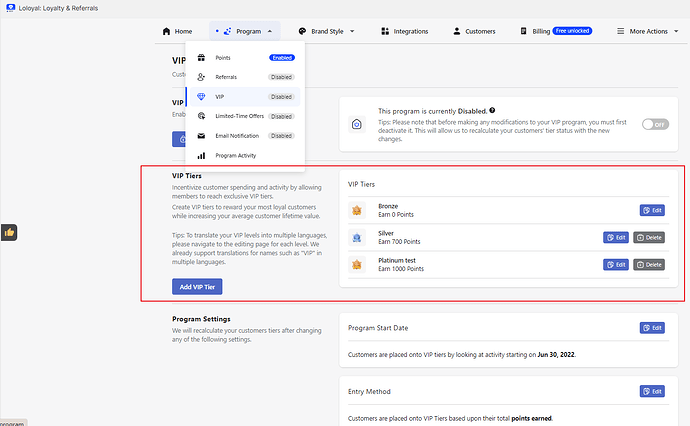The width and height of the screenshot is (690, 426).
Task: Click the Loloyal app logo icon
Action: click(x=11, y=7)
